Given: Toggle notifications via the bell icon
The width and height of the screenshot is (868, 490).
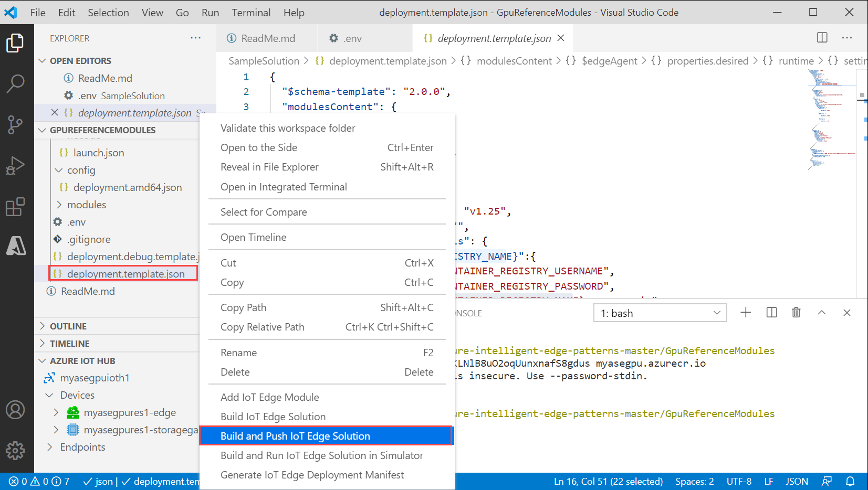Looking at the screenshot, I should pyautogui.click(x=850, y=481).
